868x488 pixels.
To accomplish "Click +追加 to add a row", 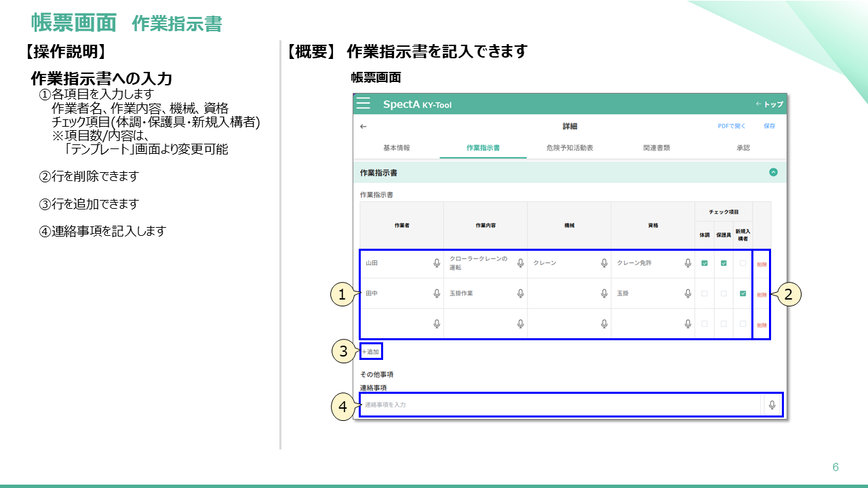I will click(371, 352).
